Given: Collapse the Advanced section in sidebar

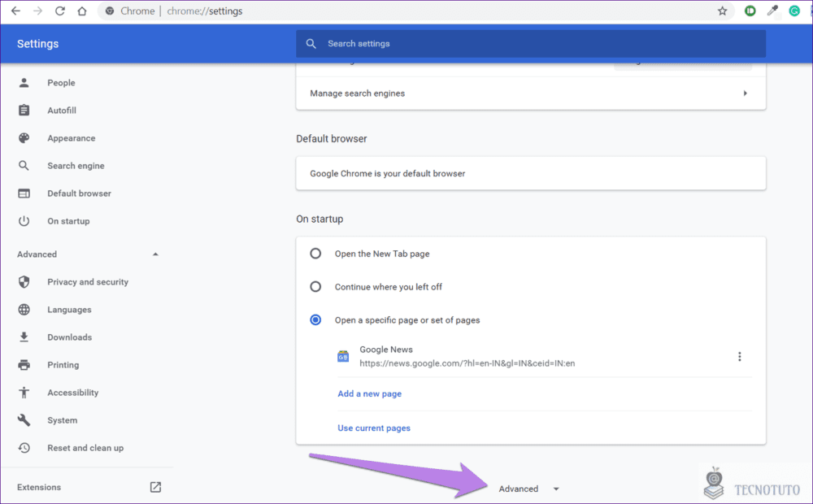Looking at the screenshot, I should (155, 254).
